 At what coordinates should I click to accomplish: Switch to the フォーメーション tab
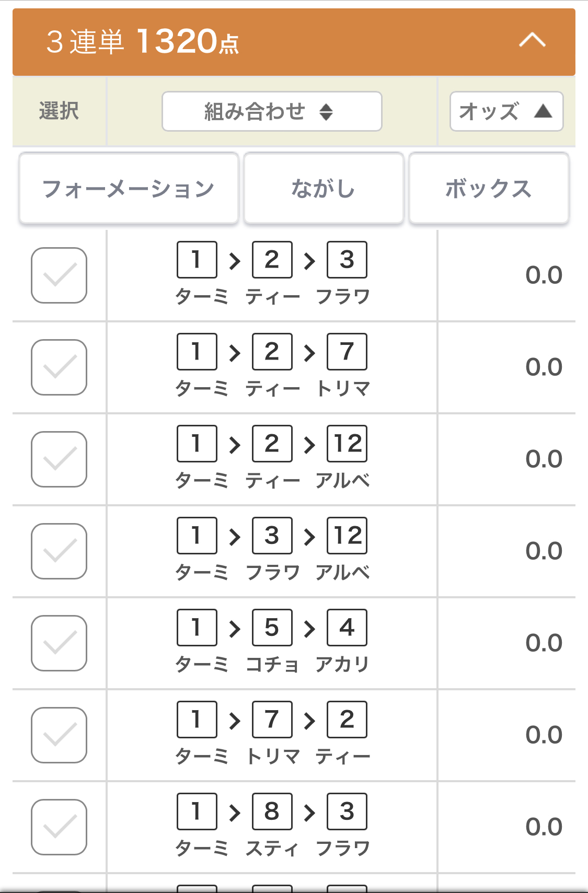(x=129, y=189)
